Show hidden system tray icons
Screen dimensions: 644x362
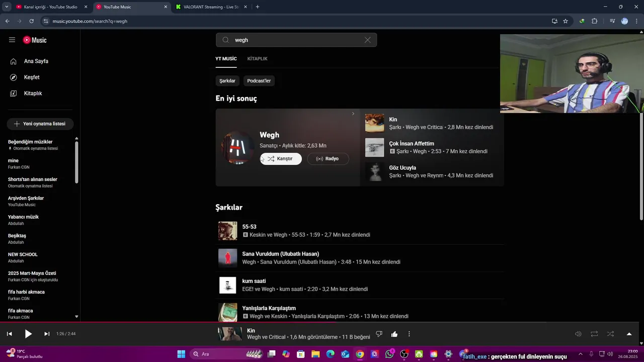(580, 354)
